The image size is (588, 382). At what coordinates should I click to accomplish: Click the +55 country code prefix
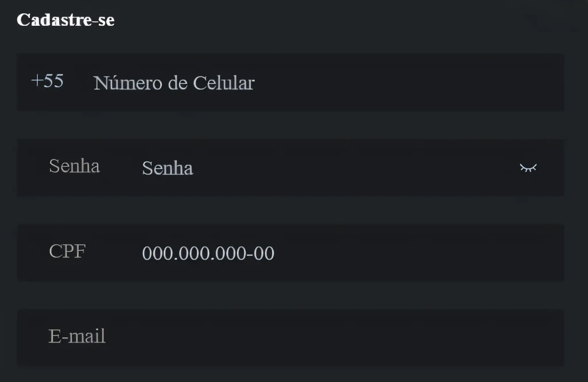[47, 81]
